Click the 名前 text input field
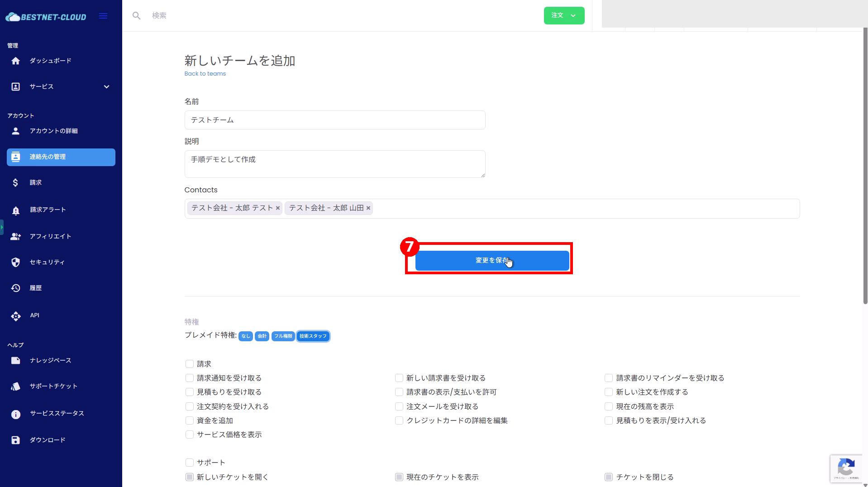 pos(335,120)
